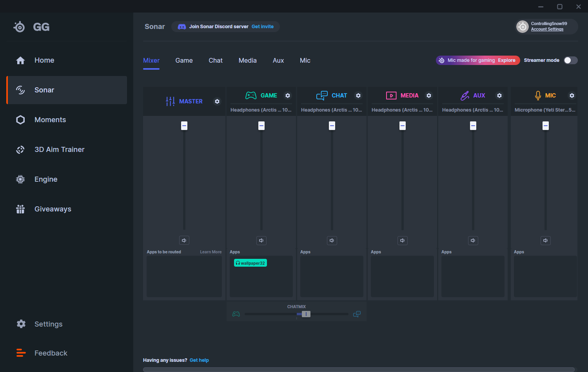Image resolution: width=588 pixels, height=372 pixels.
Task: Click the ChatMix chat bubbles icon
Action: tap(357, 314)
